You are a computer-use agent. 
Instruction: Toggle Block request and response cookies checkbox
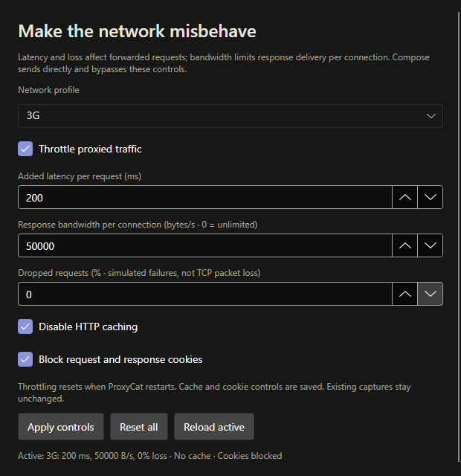[25, 359]
